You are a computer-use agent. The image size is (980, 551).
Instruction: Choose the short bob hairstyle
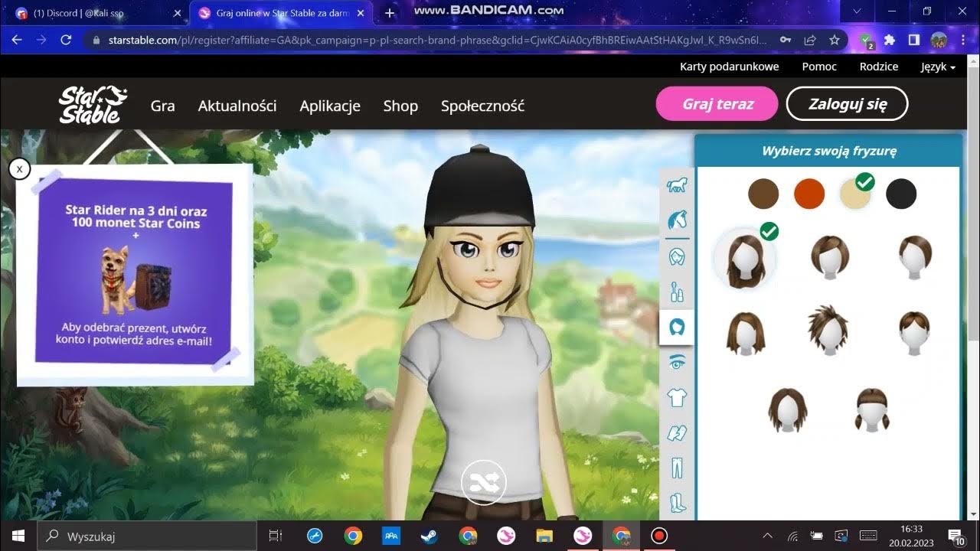tap(830, 257)
